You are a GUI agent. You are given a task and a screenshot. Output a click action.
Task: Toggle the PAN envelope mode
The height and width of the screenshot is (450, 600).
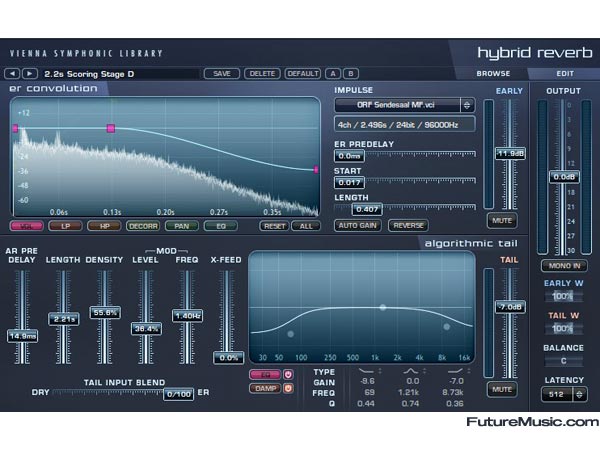click(182, 226)
